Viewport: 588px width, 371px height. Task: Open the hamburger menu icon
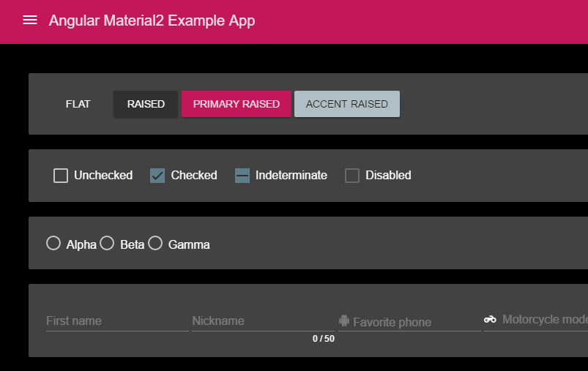pos(30,20)
